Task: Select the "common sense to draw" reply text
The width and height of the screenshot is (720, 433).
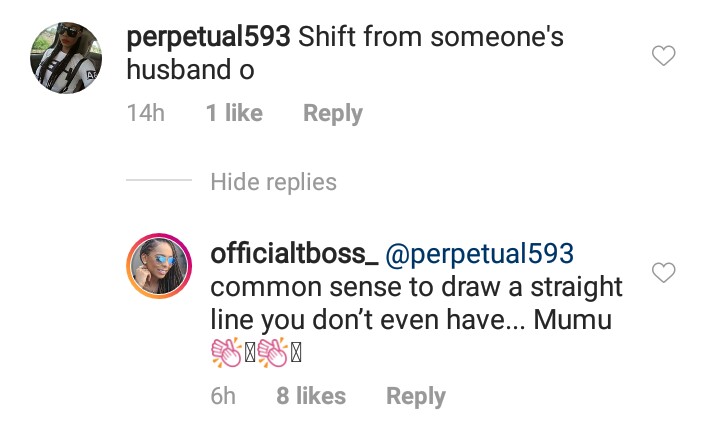Action: tap(416, 288)
